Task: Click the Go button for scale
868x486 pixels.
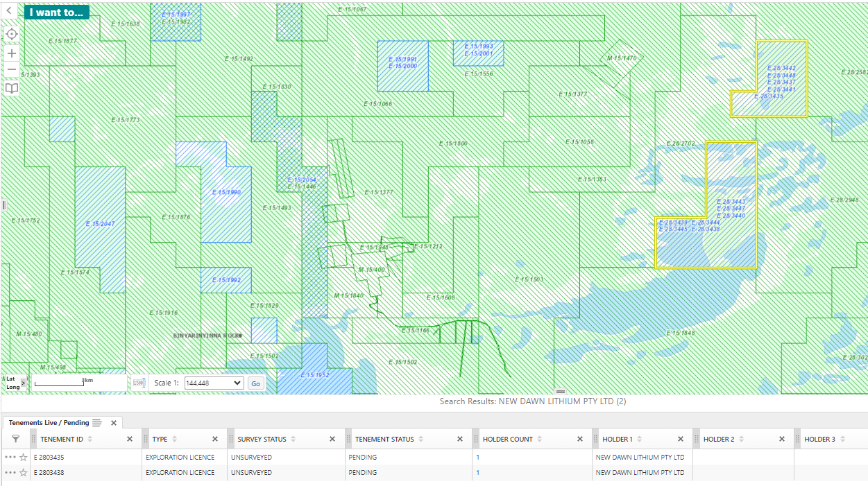Action: (255, 383)
